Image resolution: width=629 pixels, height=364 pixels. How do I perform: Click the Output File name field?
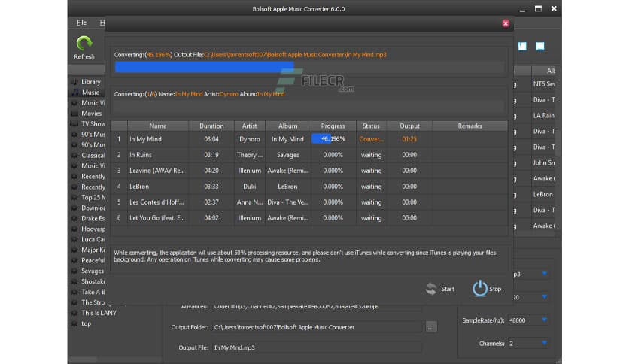coord(317,347)
